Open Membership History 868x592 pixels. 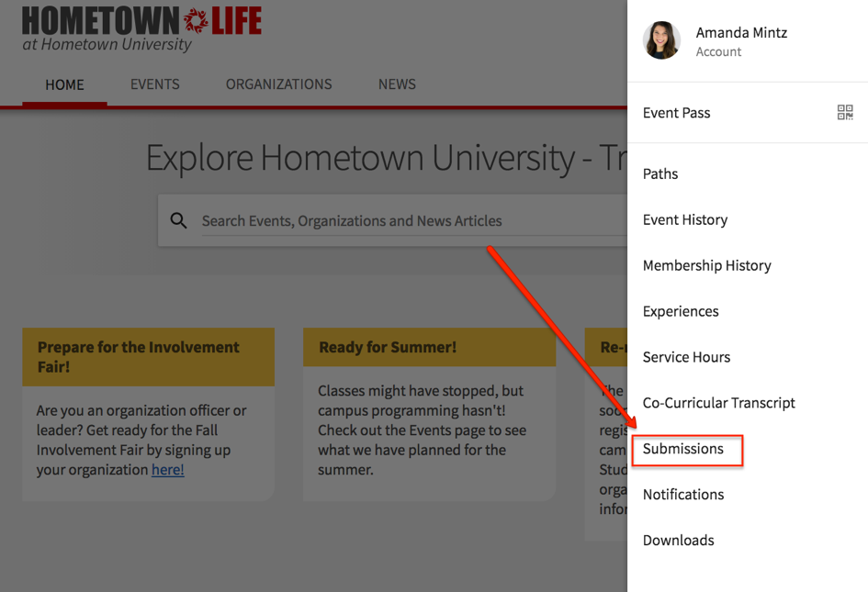click(x=706, y=265)
